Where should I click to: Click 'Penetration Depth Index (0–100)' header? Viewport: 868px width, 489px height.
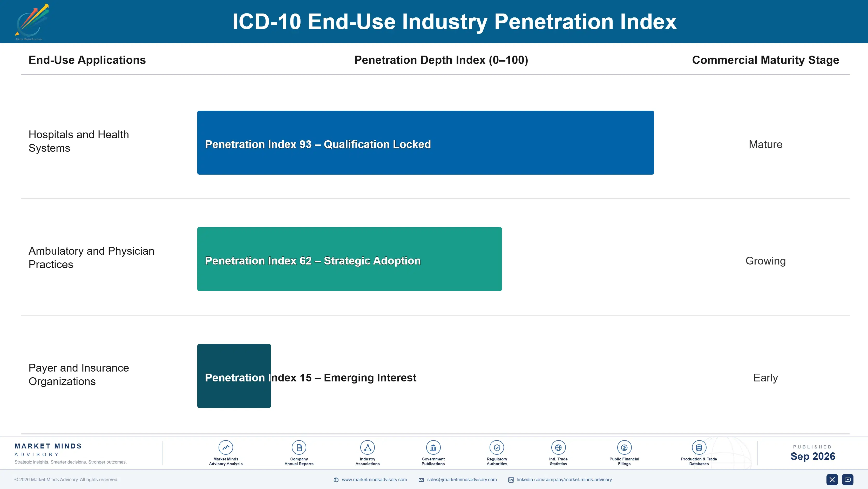(x=441, y=60)
